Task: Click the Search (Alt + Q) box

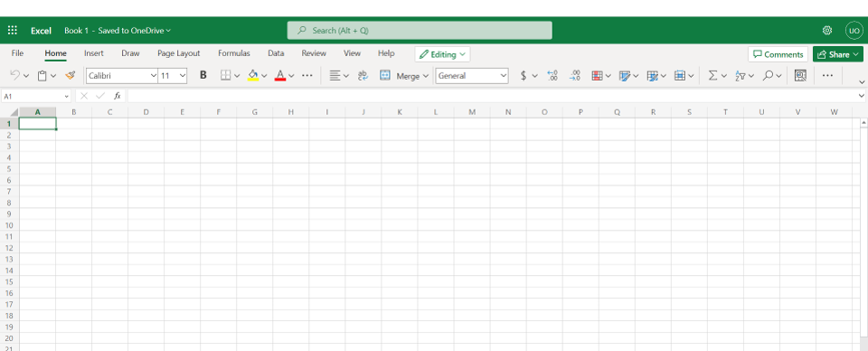Action: 420,31
